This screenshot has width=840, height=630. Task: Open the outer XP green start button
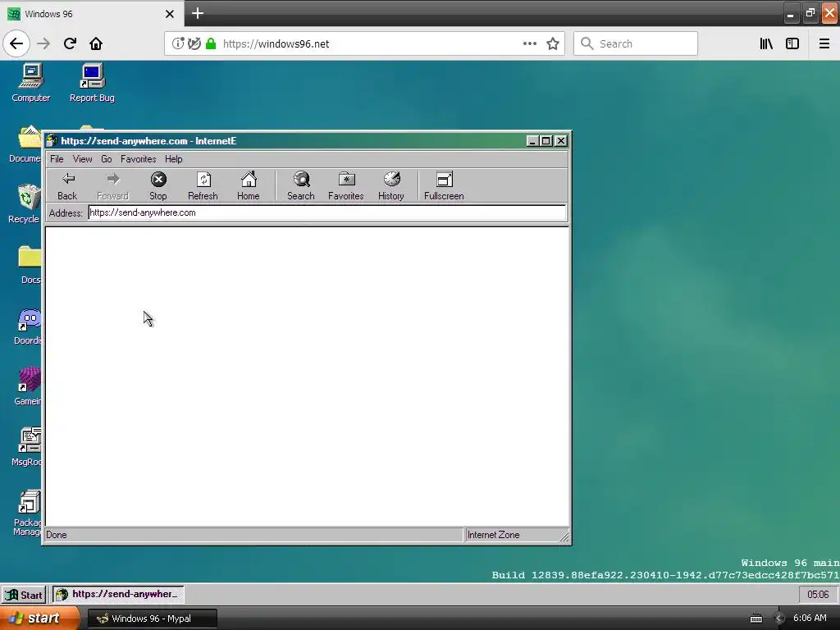39,619
